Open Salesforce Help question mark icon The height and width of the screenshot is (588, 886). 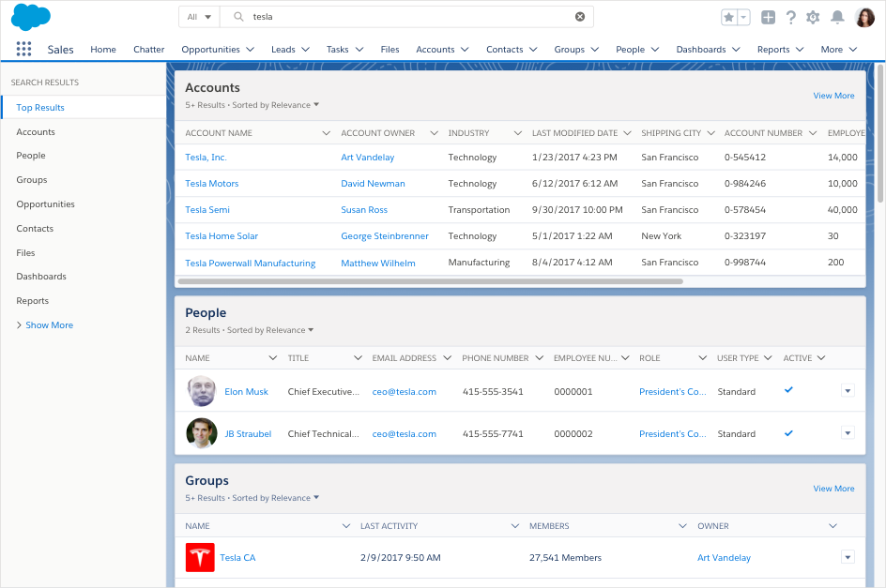click(x=789, y=17)
